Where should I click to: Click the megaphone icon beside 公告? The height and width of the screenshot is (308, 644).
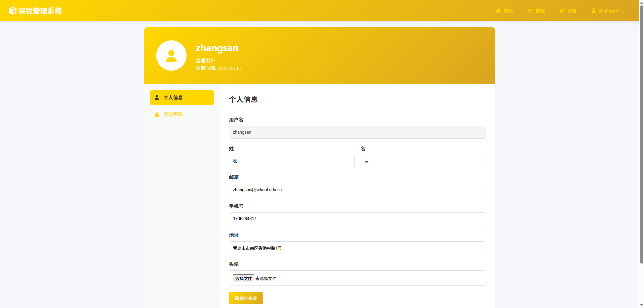pyautogui.click(x=562, y=11)
